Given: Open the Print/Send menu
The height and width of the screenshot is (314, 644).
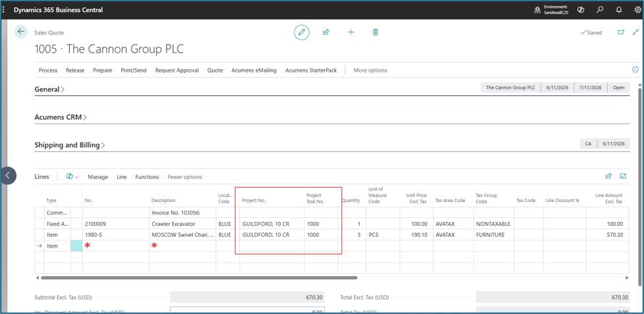Looking at the screenshot, I should [x=134, y=70].
